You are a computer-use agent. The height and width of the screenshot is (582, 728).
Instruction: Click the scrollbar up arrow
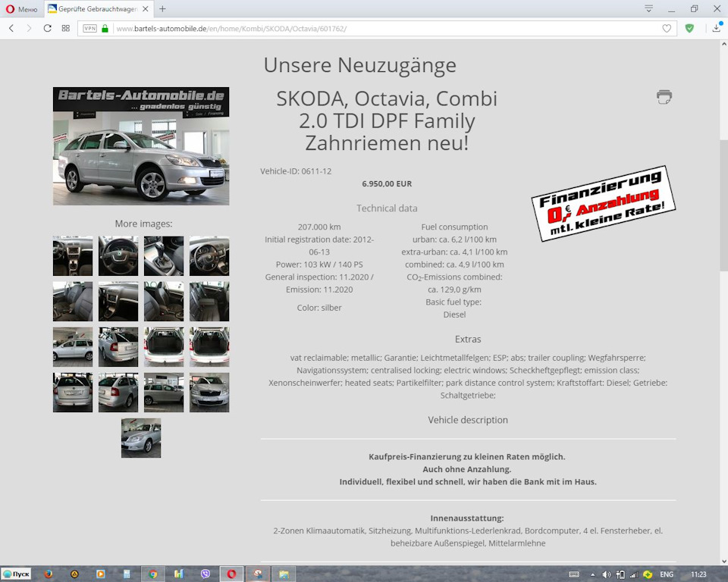(x=723, y=44)
